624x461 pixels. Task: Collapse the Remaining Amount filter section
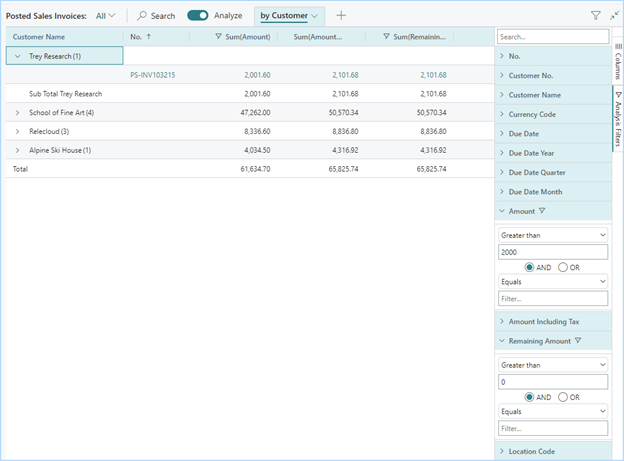[x=553, y=341]
